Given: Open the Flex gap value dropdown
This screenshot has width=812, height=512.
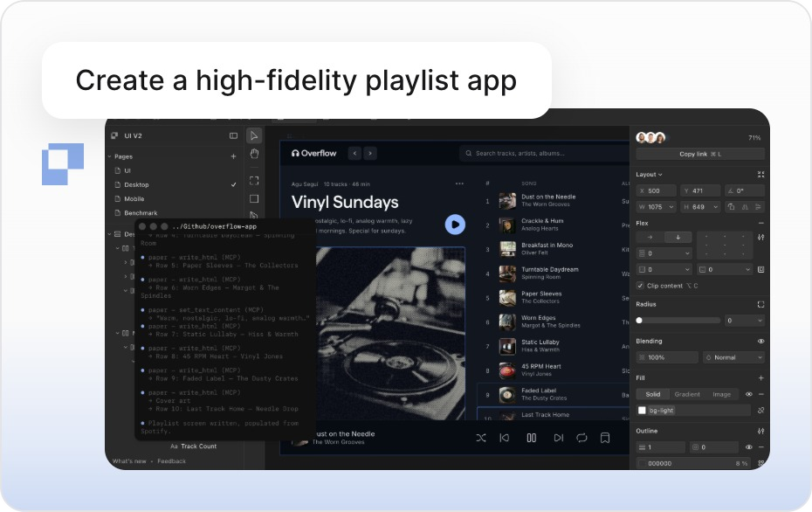Looking at the screenshot, I should coord(687,253).
